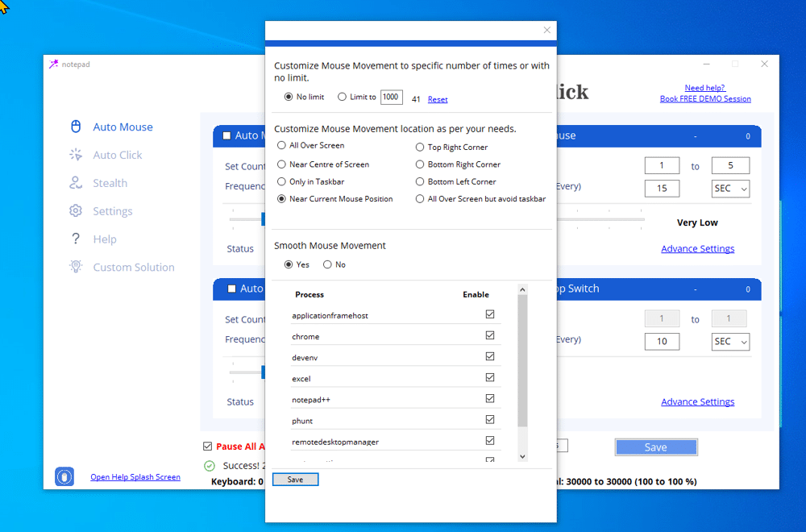This screenshot has height=532, width=806.
Task: Select the Near Centre of Screen option
Action: click(281, 164)
